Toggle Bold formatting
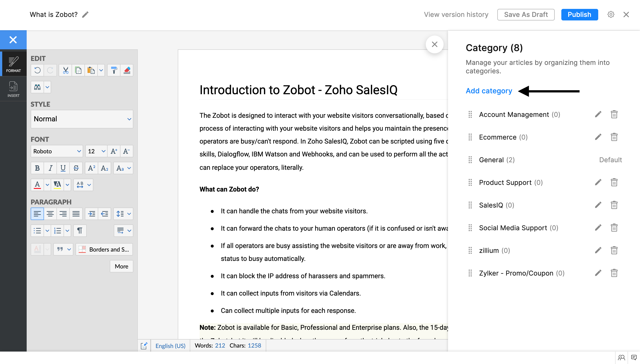This screenshot has width=640, height=364. (37, 168)
